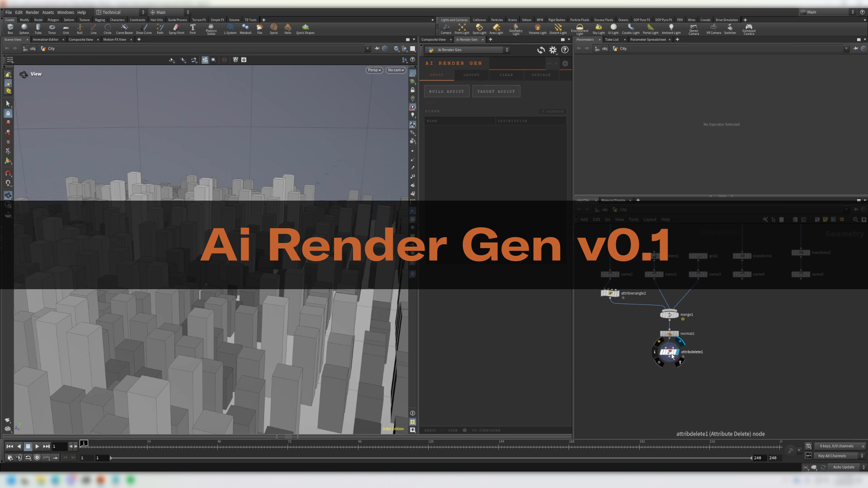The image size is (868, 488).
Task: Choose the Sky Light shelf tool
Action: (599, 29)
